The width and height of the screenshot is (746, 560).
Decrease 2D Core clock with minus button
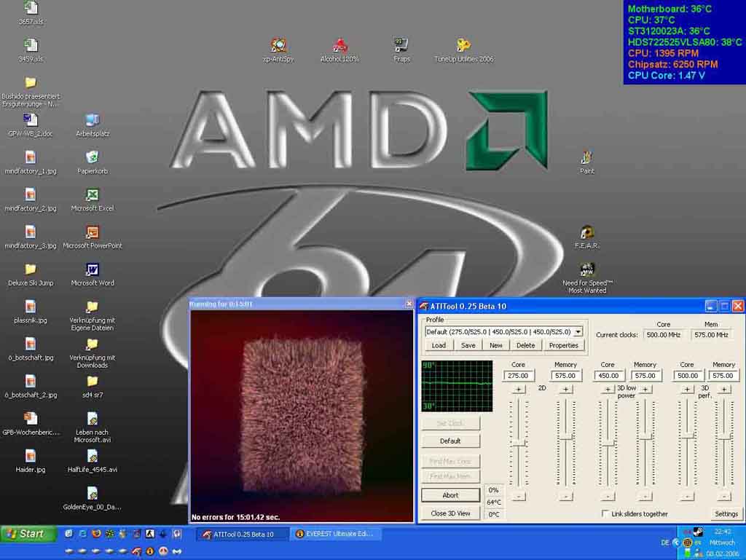[x=518, y=497]
